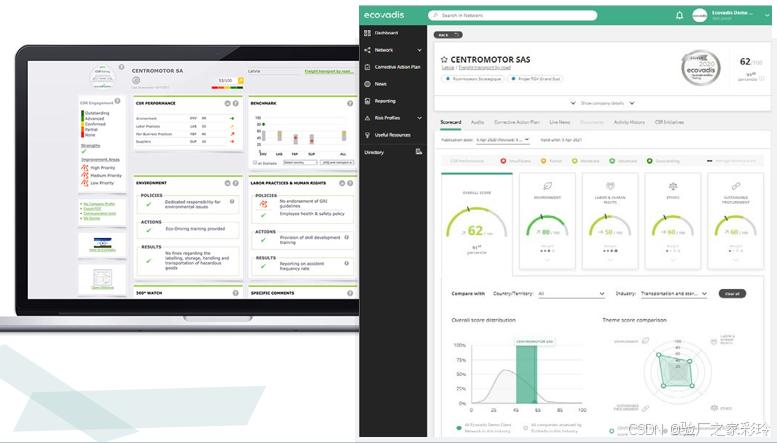Open the Corrective Action Plan tab
Screen dimensions: 777x443
pos(516,122)
